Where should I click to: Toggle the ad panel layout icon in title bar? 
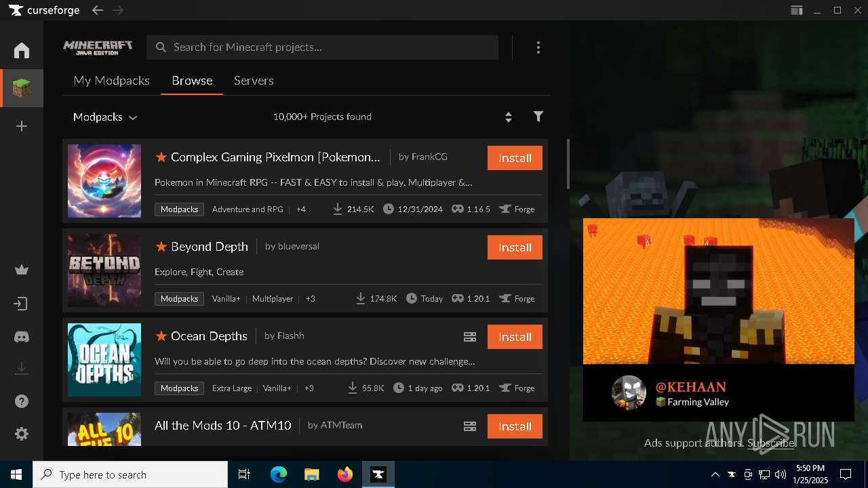797,10
